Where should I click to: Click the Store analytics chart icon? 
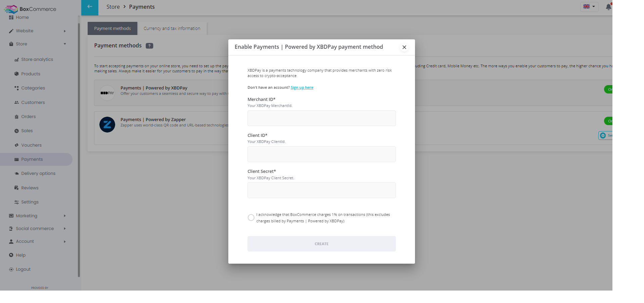click(16, 60)
